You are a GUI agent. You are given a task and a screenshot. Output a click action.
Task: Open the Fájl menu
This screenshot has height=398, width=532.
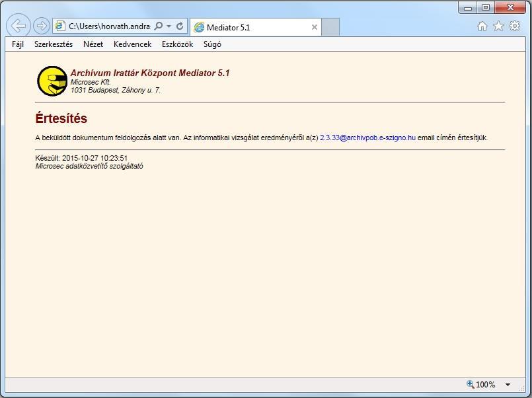pos(18,44)
